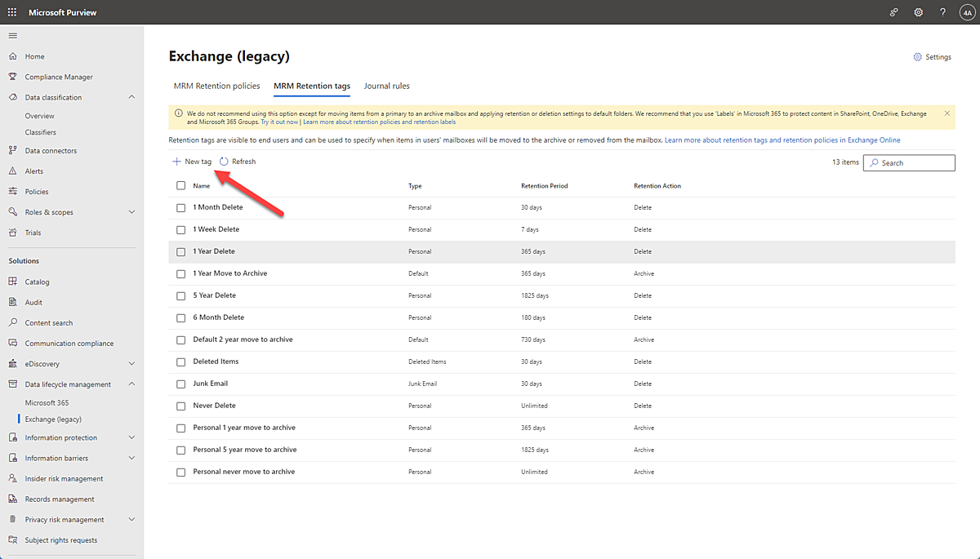Expand the Privacy risk management chevron
Image resolution: width=980 pixels, height=559 pixels.
click(132, 519)
